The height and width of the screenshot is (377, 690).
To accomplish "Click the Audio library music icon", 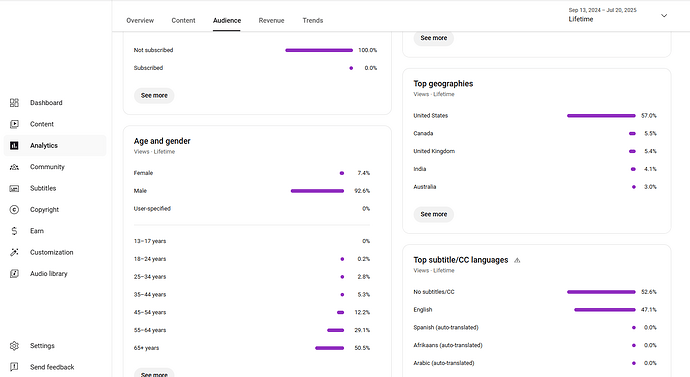I will (14, 274).
